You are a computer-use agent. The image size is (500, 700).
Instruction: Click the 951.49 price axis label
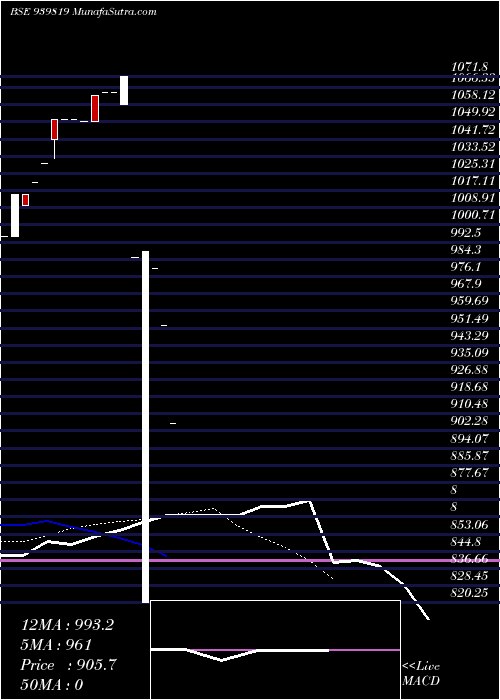(469, 318)
